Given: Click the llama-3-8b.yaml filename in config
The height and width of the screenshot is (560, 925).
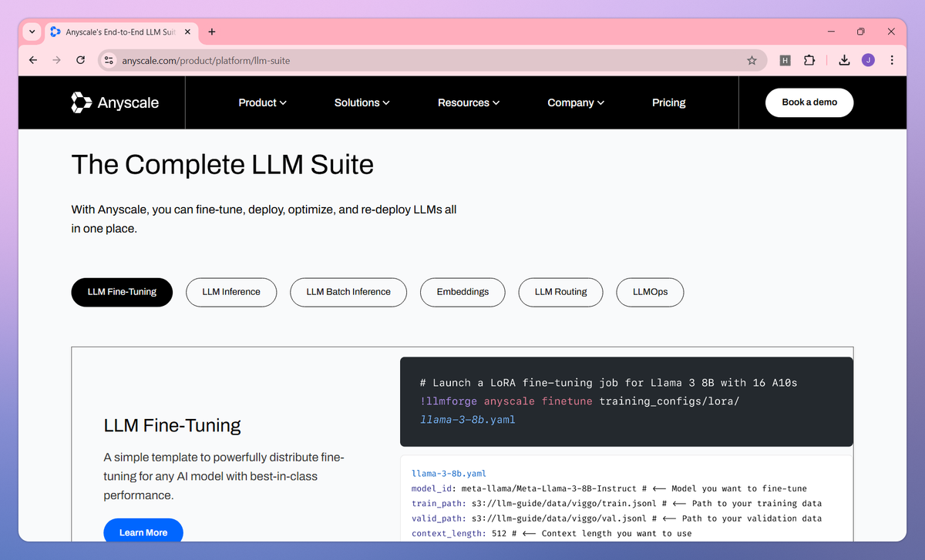Looking at the screenshot, I should [449, 474].
